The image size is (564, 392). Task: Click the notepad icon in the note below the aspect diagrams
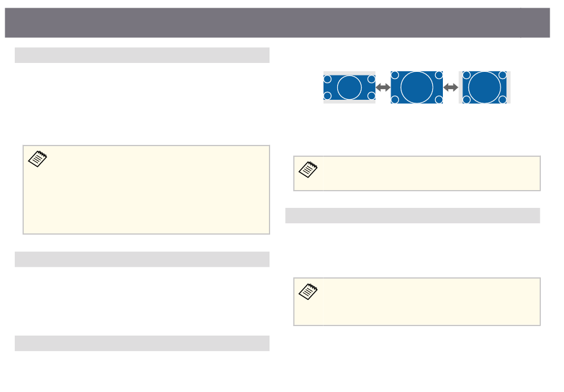tap(309, 170)
